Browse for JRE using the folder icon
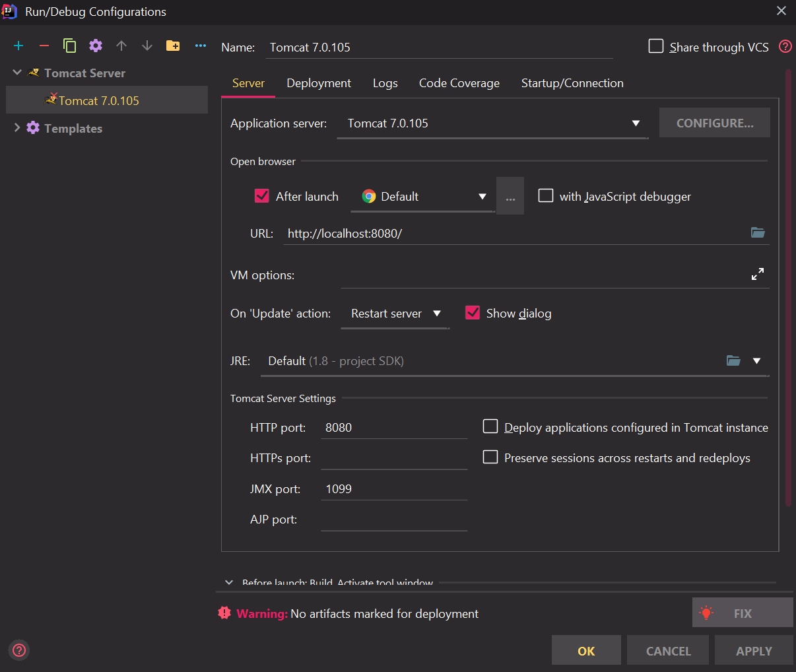Image resolution: width=796 pixels, height=672 pixels. tap(733, 360)
